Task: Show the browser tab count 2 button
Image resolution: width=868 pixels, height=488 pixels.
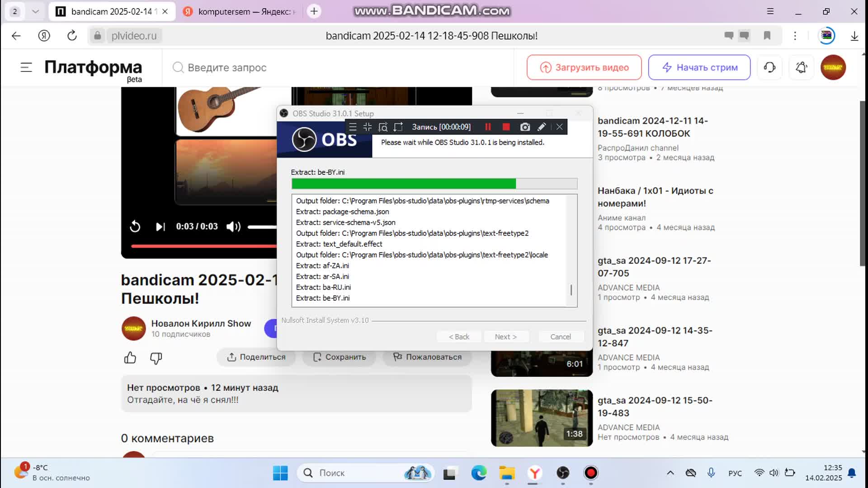Action: (x=15, y=11)
